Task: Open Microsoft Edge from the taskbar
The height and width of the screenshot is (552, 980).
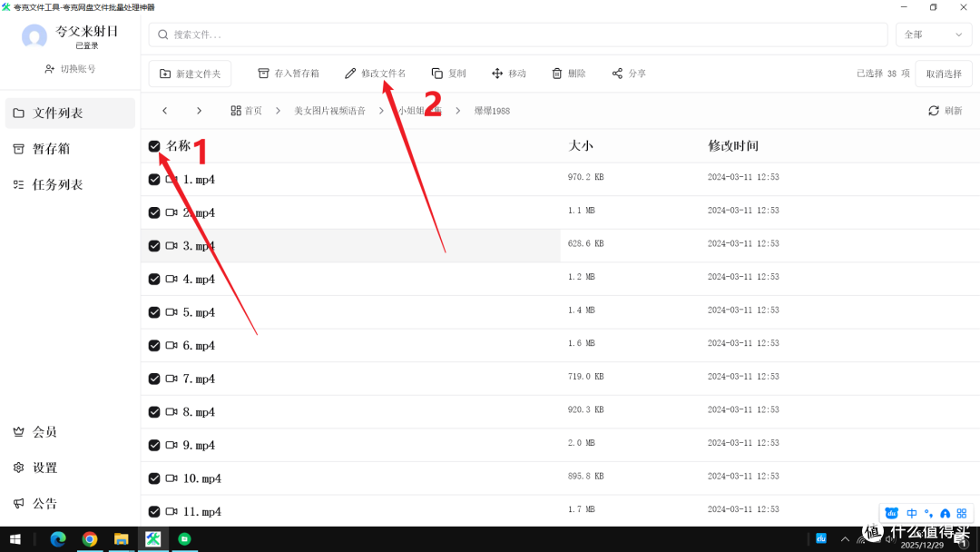Action: coord(58,539)
